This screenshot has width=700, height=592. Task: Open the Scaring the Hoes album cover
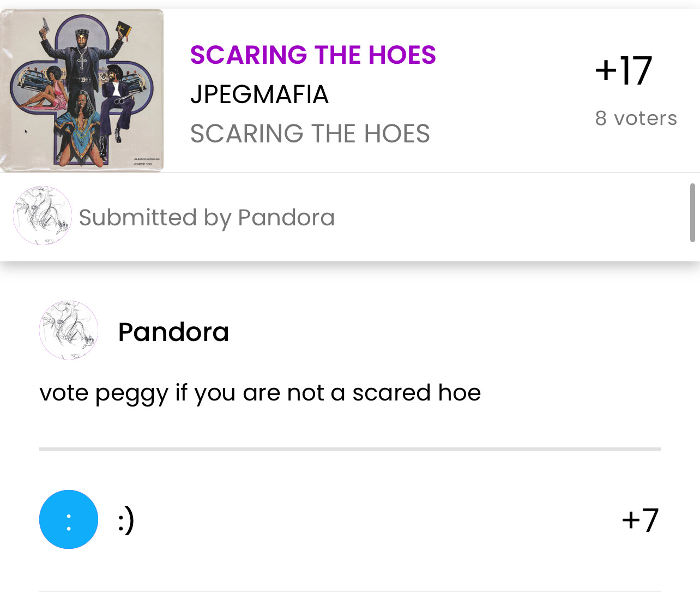click(82, 91)
